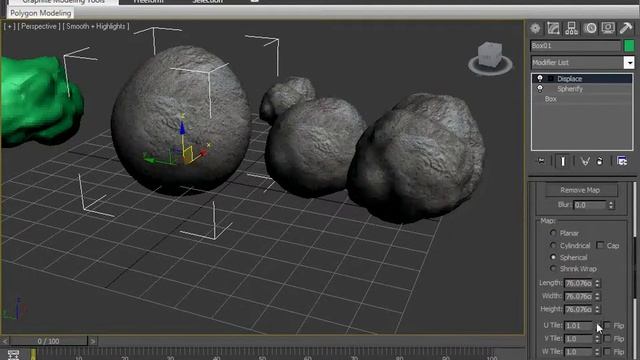Screen dimensions: 640x360
Task: Click the W Tile value field
Action: [x=579, y=352]
